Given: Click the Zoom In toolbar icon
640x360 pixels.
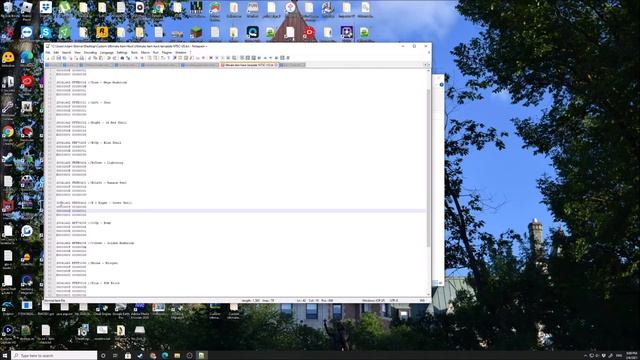Looking at the screenshot, I should [x=136, y=58].
